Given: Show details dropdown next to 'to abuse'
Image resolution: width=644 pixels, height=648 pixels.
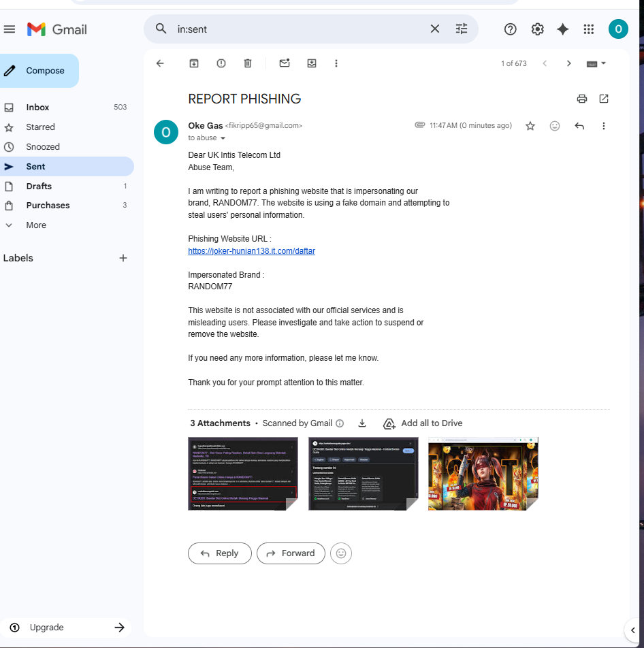Looking at the screenshot, I should pyautogui.click(x=223, y=138).
